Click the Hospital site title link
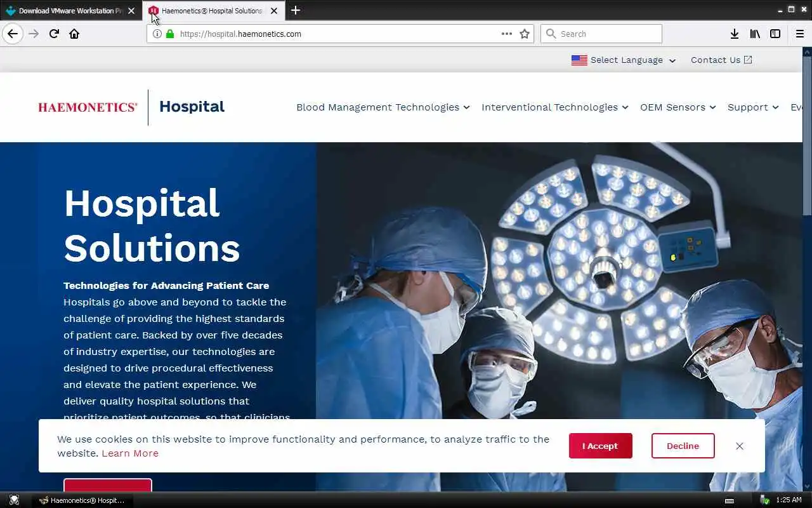 coord(192,107)
